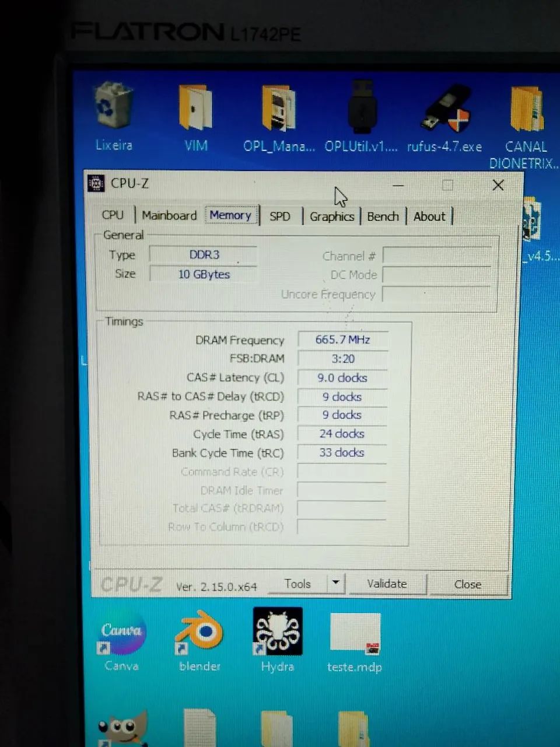Click the Tools button
This screenshot has width=560, height=747.
[x=297, y=584]
